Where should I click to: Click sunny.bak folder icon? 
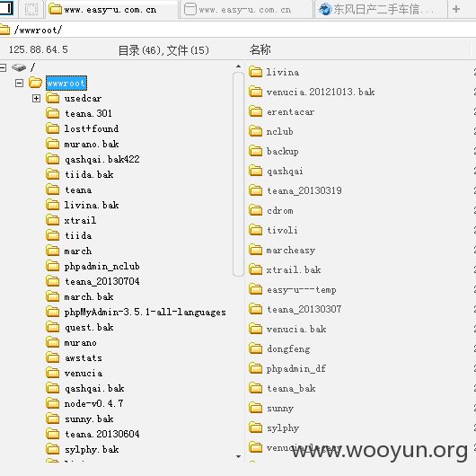pyautogui.click(x=53, y=419)
